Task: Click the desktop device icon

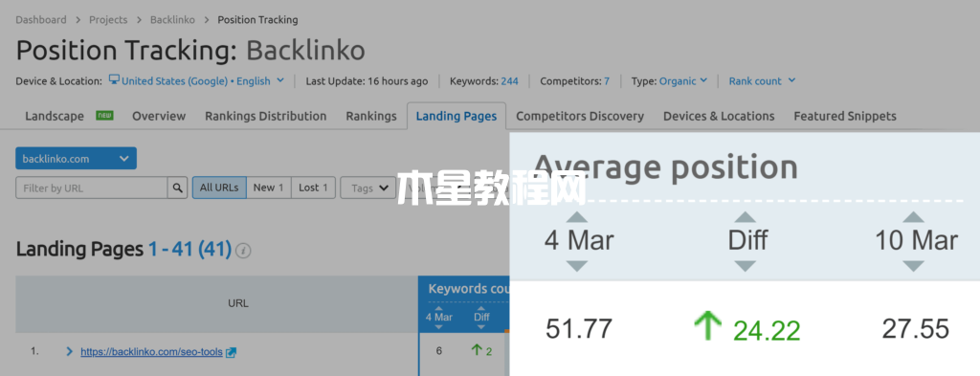Action: click(x=115, y=80)
